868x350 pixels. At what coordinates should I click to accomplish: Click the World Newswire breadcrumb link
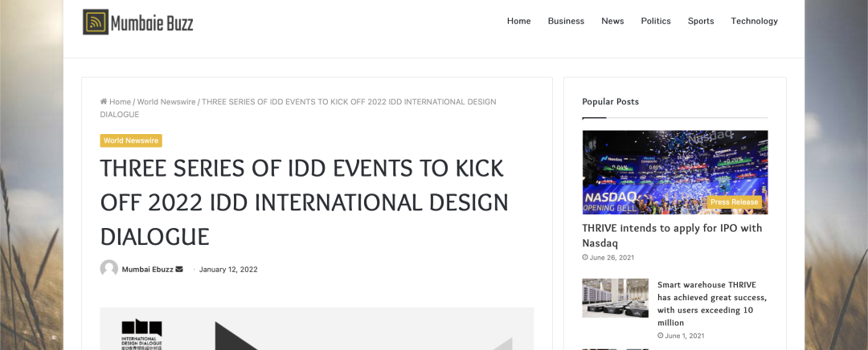[166, 102]
